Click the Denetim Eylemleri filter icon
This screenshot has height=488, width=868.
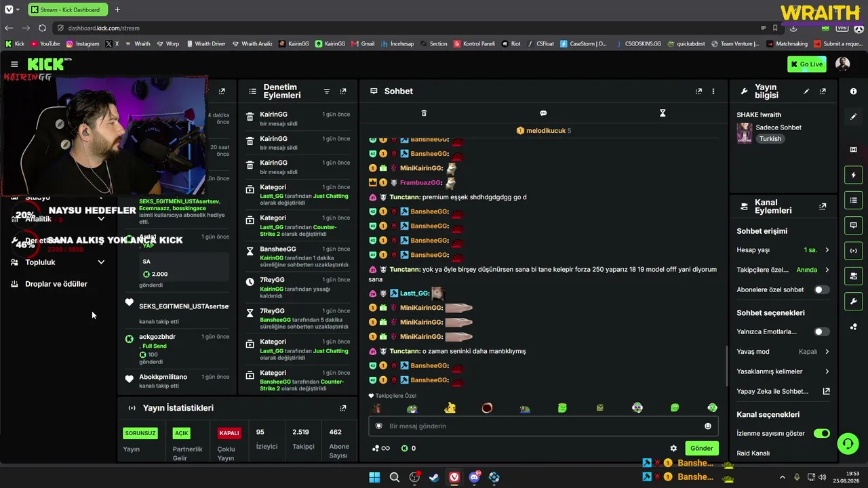pyautogui.click(x=326, y=91)
